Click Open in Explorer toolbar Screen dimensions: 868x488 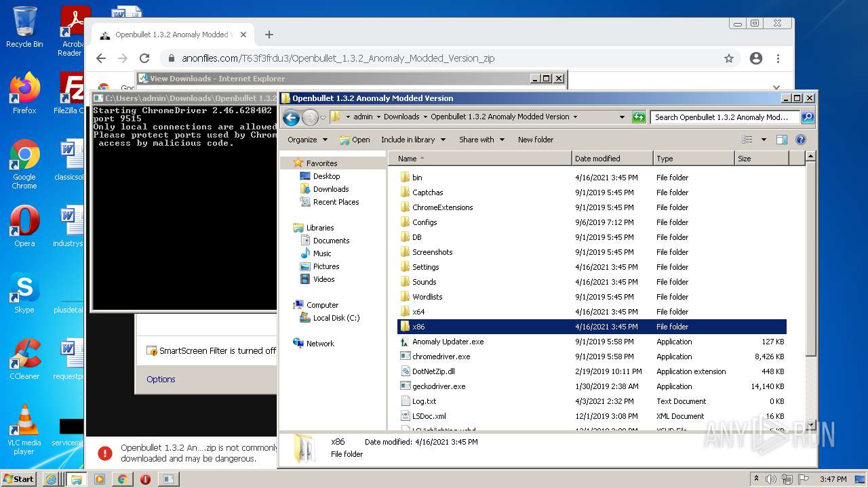(355, 140)
